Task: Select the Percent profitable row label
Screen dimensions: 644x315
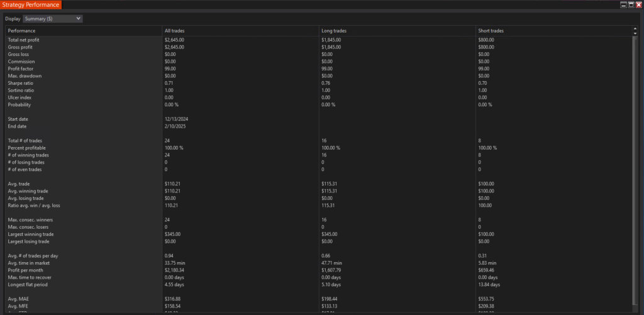Action: coord(26,148)
